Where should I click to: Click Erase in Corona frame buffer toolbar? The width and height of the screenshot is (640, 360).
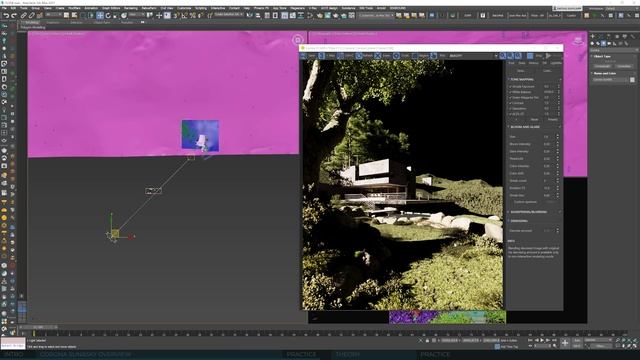tap(383, 56)
